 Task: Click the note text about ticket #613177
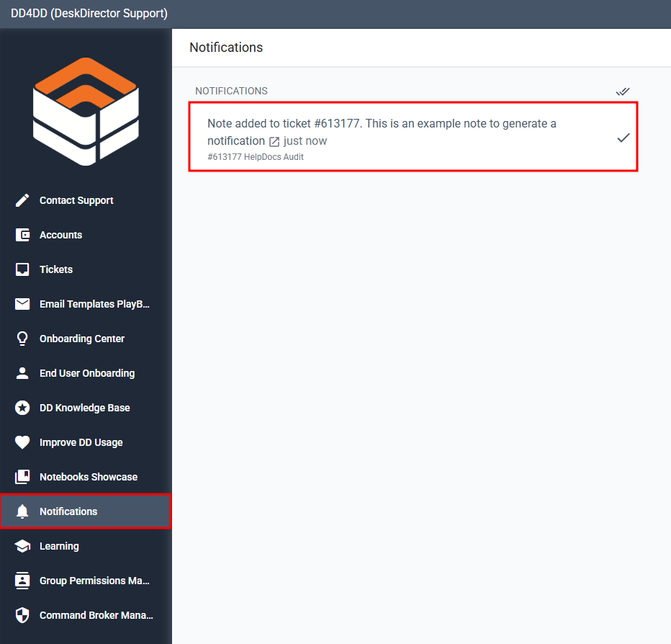[x=382, y=132]
